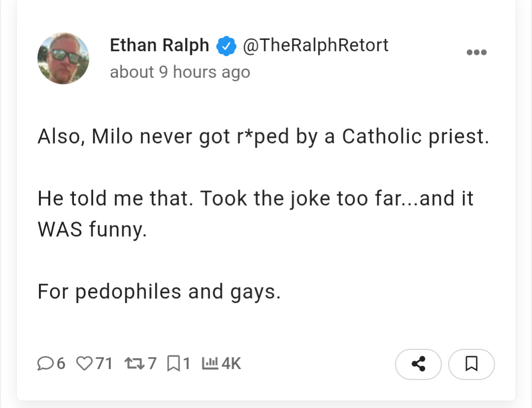The height and width of the screenshot is (408, 532).
Task: Click the 'He told me that' paragraph
Action: [x=255, y=199]
